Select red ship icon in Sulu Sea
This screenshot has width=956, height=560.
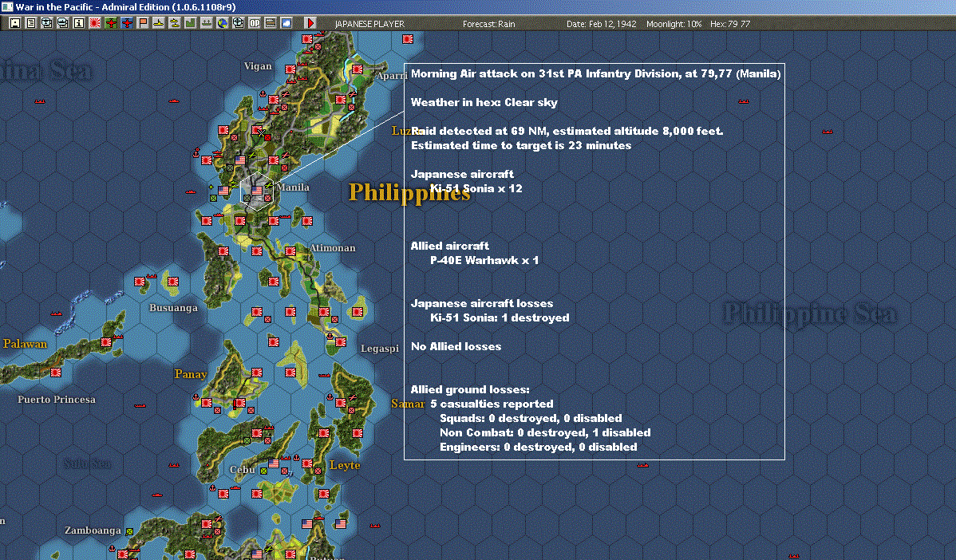174,466
